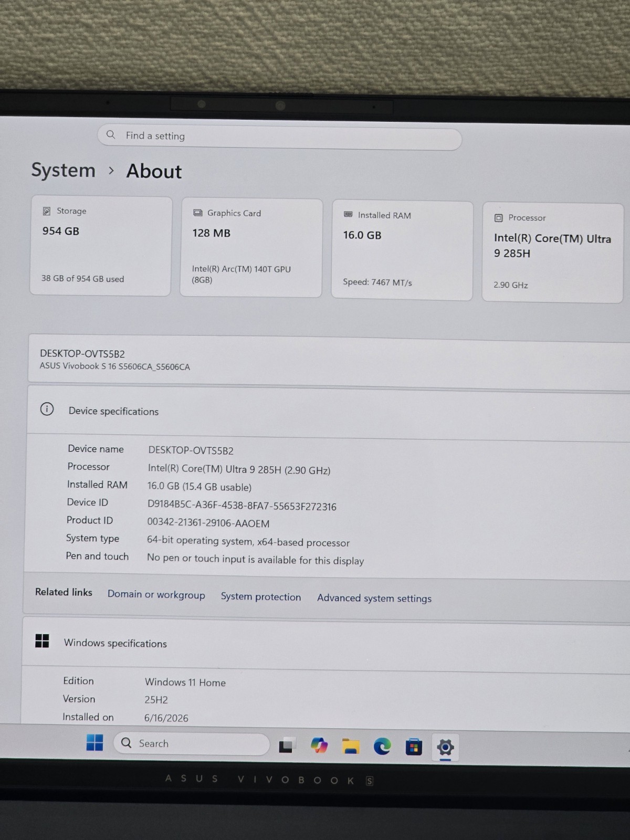
Task: Select the Device name value row
Action: 191,450
